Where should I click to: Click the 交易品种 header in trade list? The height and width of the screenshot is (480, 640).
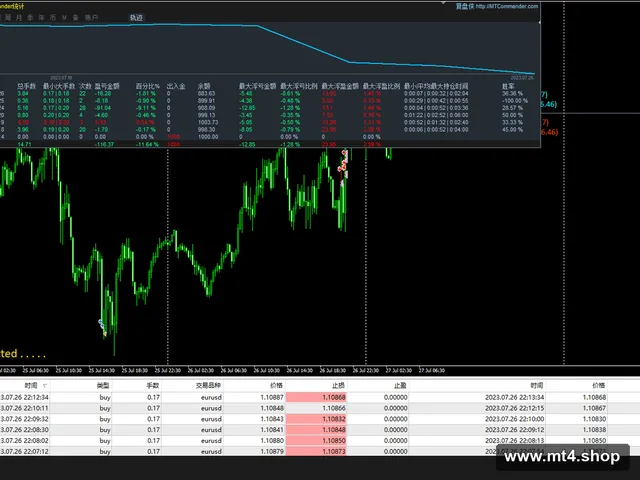208,385
